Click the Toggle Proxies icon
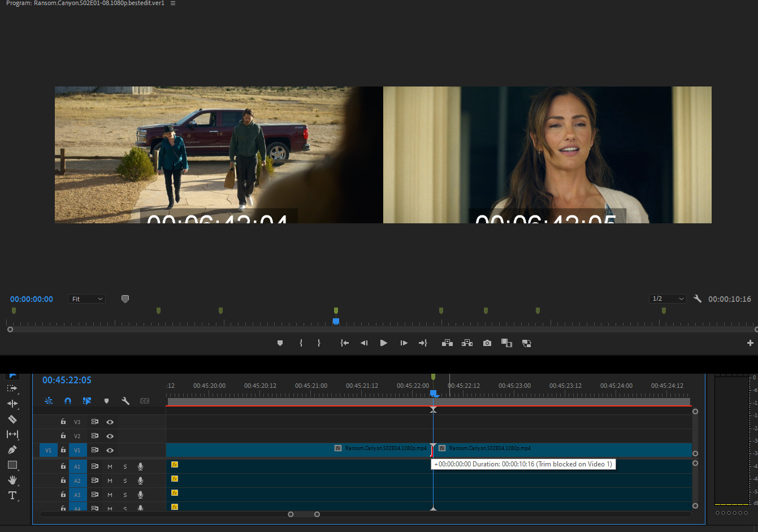 point(526,343)
